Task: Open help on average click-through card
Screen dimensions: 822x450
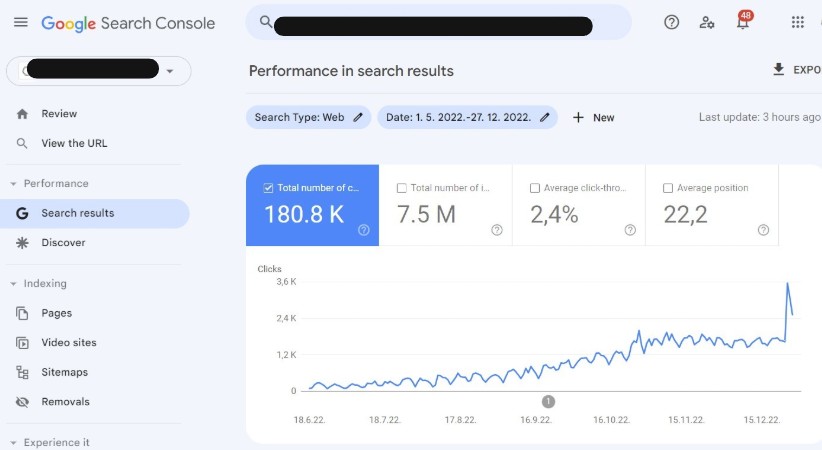Action: [x=630, y=230]
